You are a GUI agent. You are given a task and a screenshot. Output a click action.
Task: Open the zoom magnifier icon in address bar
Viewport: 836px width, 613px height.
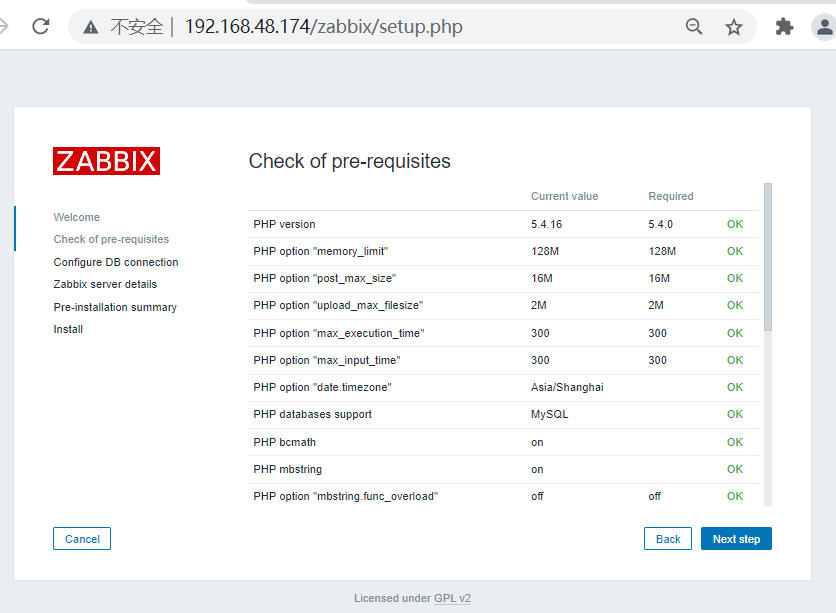pos(694,26)
